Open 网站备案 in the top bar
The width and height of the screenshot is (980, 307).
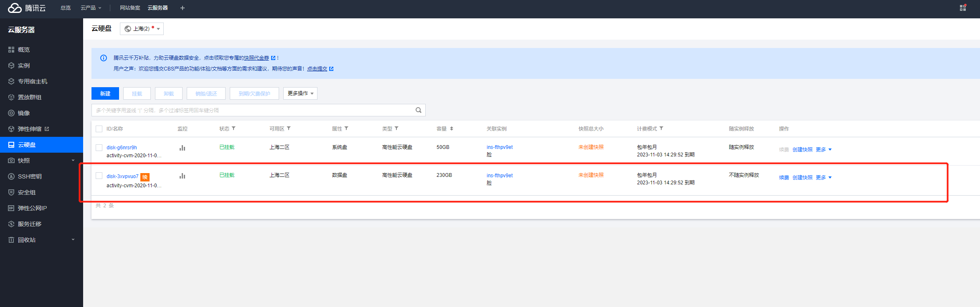tap(130, 8)
